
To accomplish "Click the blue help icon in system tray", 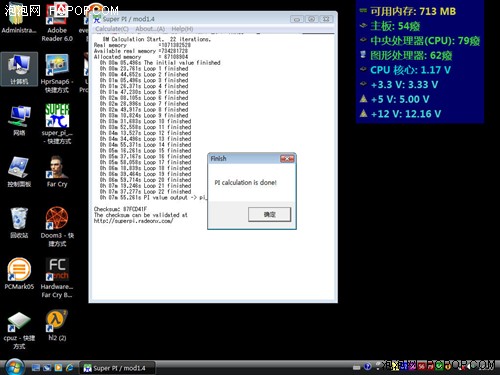I will pyautogui.click(x=368, y=367).
